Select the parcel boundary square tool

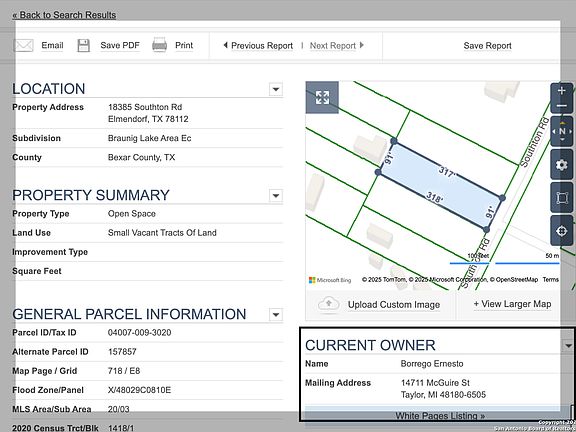point(562,198)
